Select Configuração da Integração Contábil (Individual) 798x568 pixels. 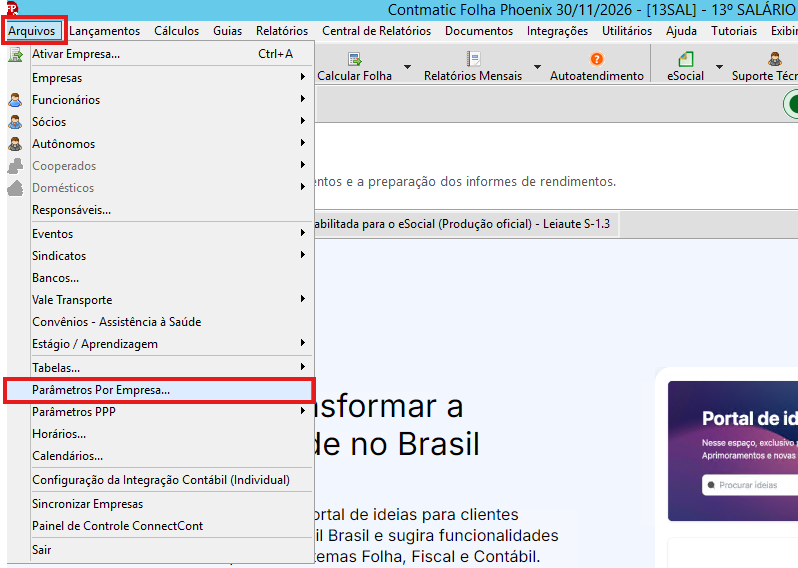(x=160, y=480)
